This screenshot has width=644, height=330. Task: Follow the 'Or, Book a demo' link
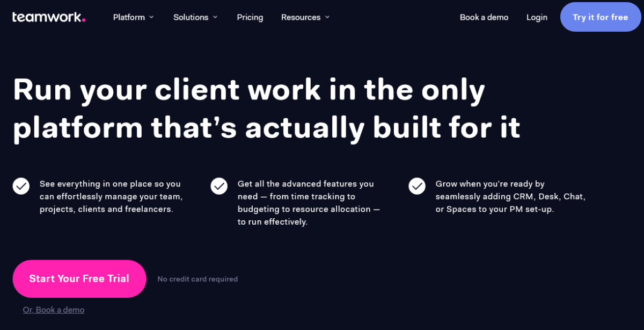click(54, 310)
